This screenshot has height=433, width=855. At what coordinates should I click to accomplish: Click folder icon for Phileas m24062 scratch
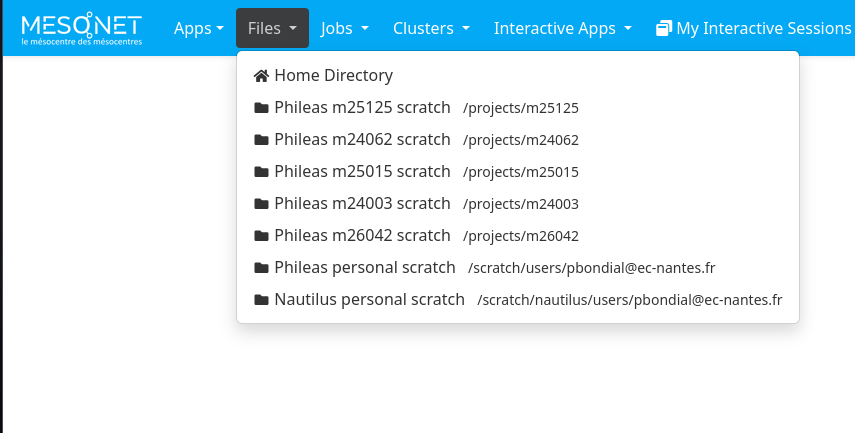(262, 139)
